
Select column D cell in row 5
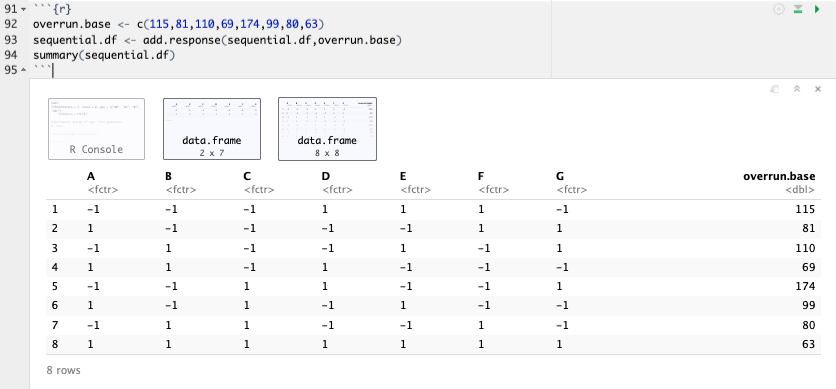tap(325, 287)
